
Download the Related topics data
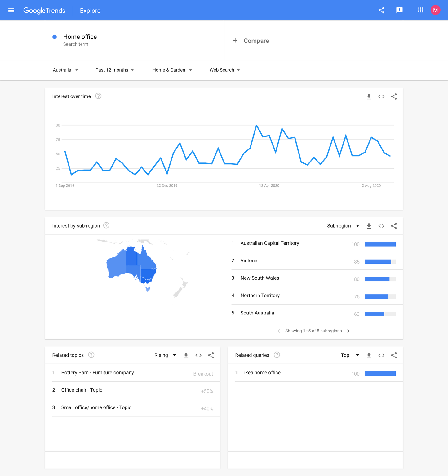point(186,355)
